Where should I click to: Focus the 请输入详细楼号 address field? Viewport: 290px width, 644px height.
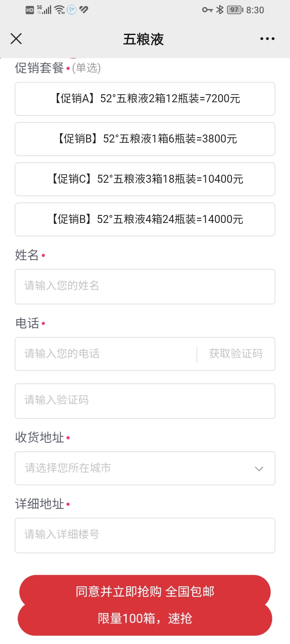point(145,535)
